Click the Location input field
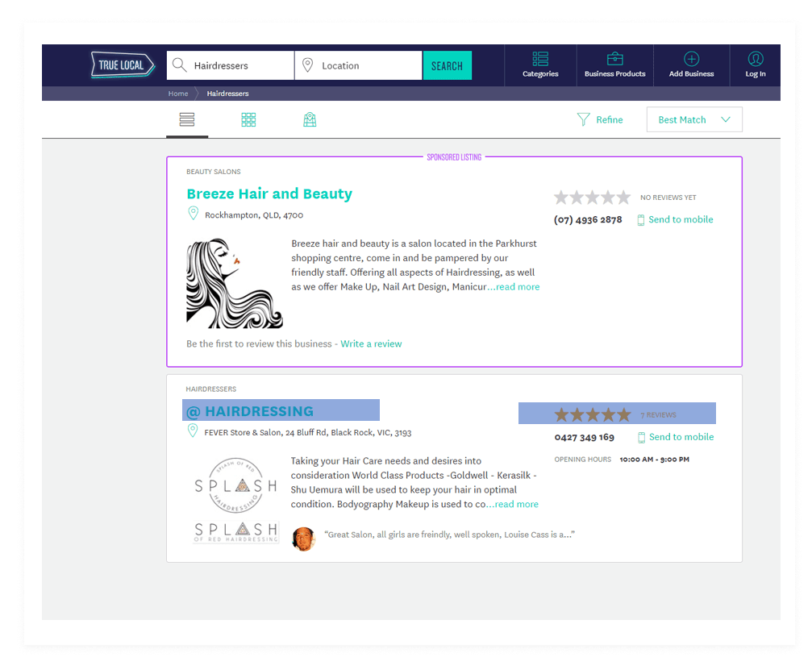812x670 pixels. [358, 65]
